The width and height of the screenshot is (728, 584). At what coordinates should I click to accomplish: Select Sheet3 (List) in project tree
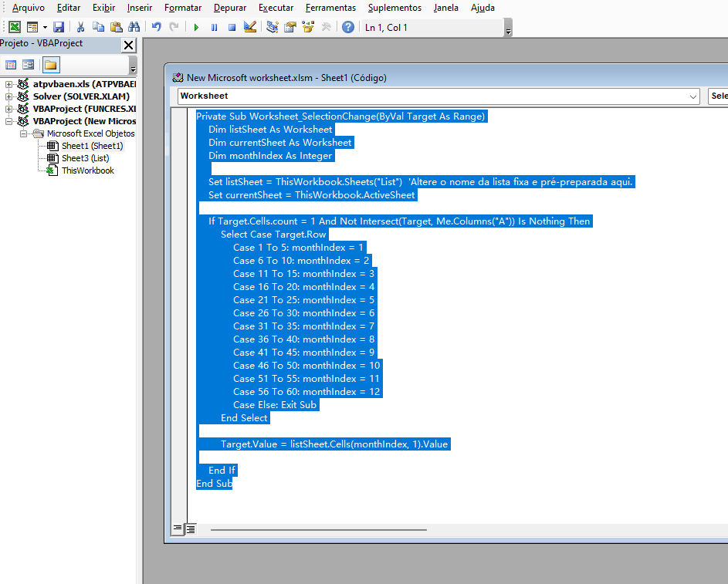click(85, 158)
